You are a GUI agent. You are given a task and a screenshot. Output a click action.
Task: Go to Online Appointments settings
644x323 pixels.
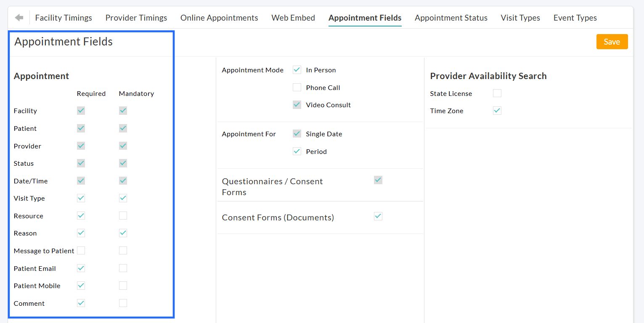pyautogui.click(x=219, y=18)
